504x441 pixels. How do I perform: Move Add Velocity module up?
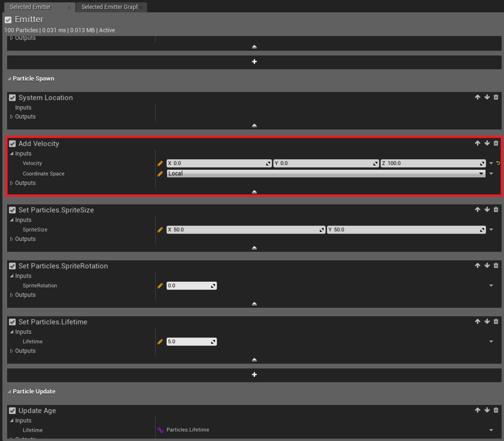[x=477, y=143]
